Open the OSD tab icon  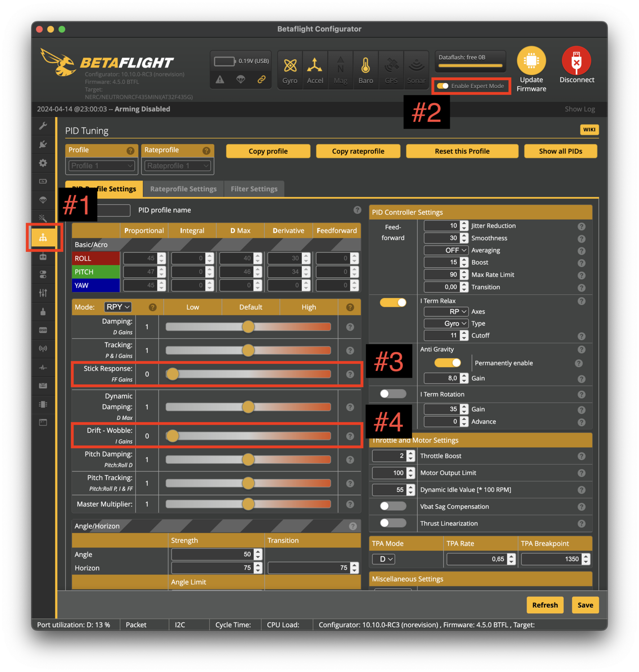(x=43, y=330)
